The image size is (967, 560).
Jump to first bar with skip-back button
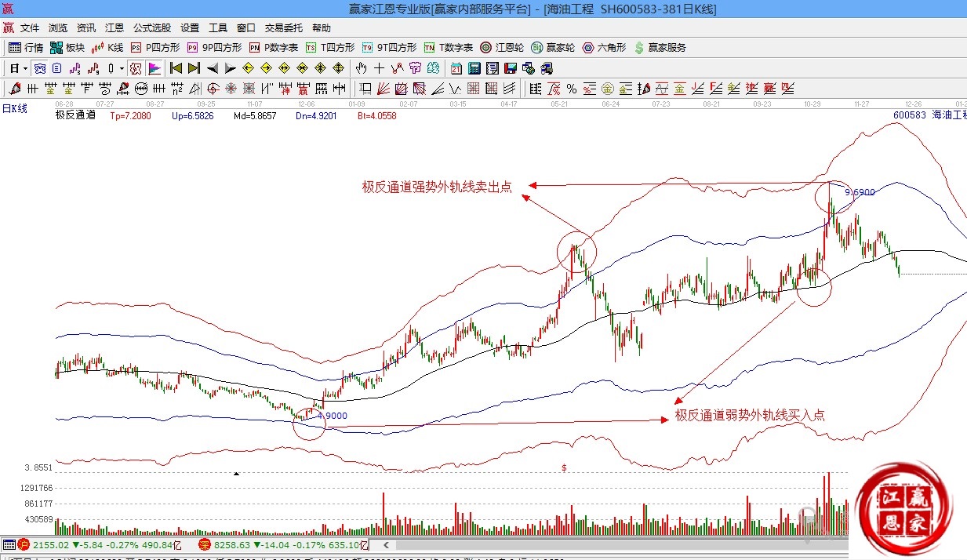coord(176,68)
